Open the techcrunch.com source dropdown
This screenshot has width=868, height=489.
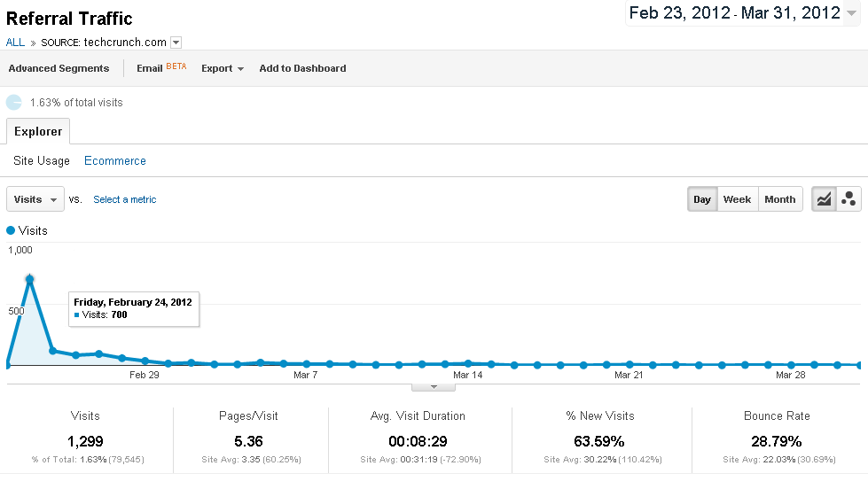point(176,43)
